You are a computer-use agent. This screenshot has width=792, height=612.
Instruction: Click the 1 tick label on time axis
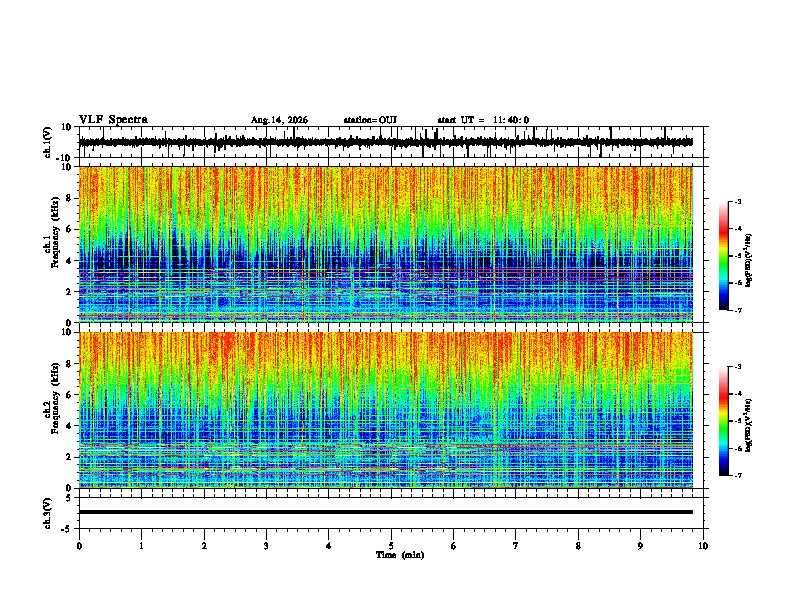tap(141, 546)
